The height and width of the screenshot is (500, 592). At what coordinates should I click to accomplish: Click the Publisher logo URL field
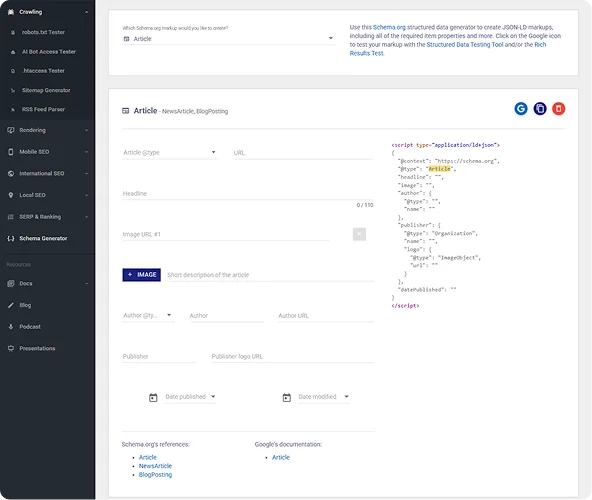point(293,356)
